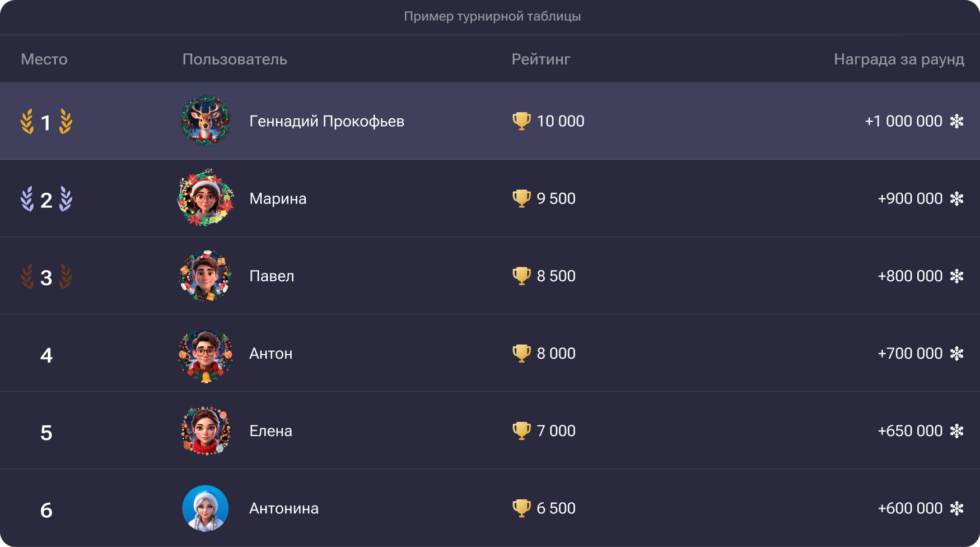Select the username Геннадий Прокофьев
This screenshot has height=547, width=980.
[x=326, y=121]
